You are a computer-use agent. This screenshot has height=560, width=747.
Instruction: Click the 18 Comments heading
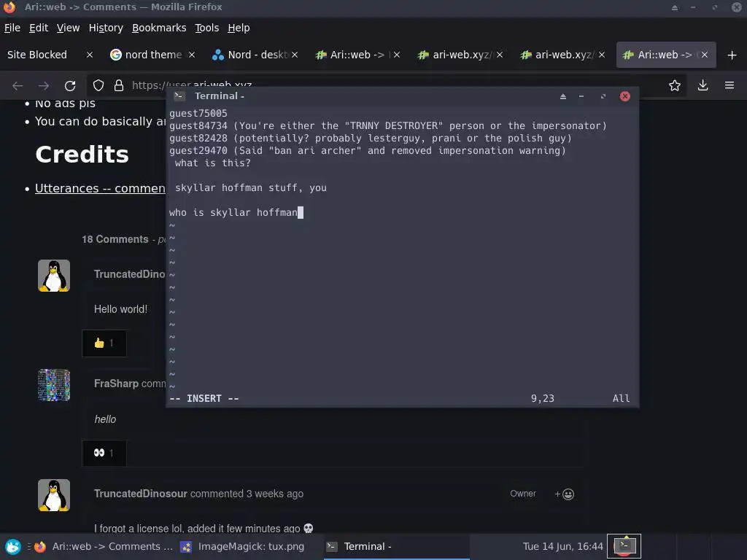tap(115, 239)
